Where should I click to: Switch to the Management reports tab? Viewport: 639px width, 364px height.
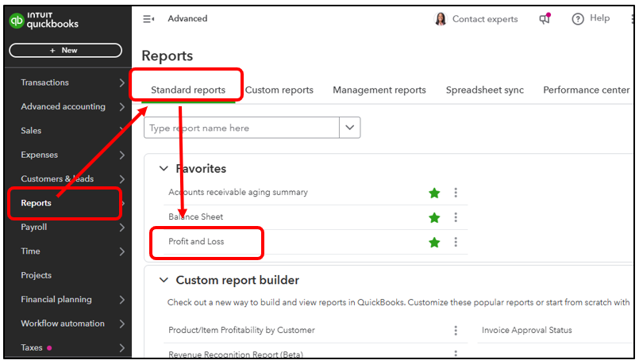click(379, 90)
